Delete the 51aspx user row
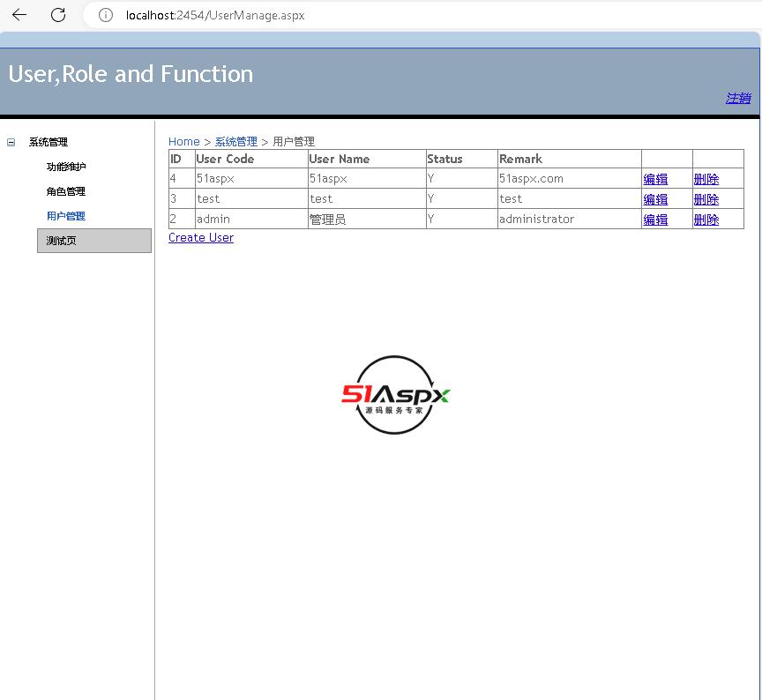The height and width of the screenshot is (700, 762). tap(706, 179)
